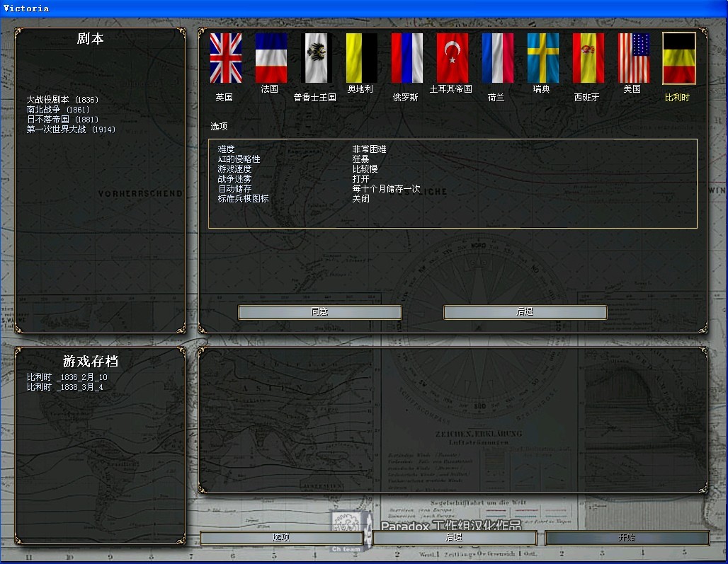
Task: Click the 同意 confirm button
Action: (319, 311)
